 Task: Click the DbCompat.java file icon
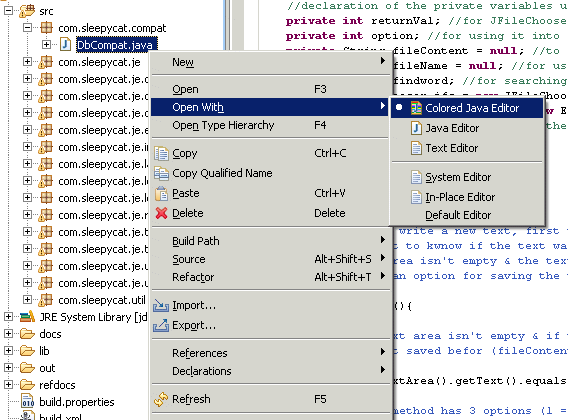pyautogui.click(x=65, y=45)
